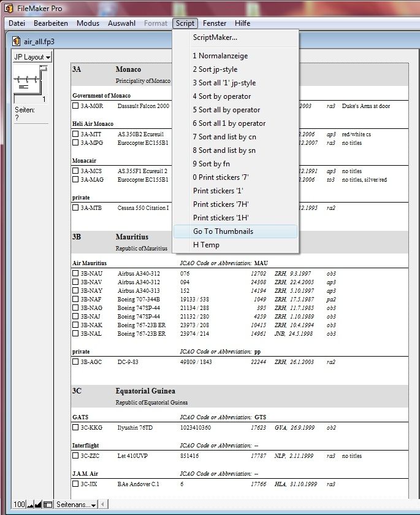Click the Air Mauritius operator label
The width and height of the screenshot is (420, 515).
tap(90, 263)
